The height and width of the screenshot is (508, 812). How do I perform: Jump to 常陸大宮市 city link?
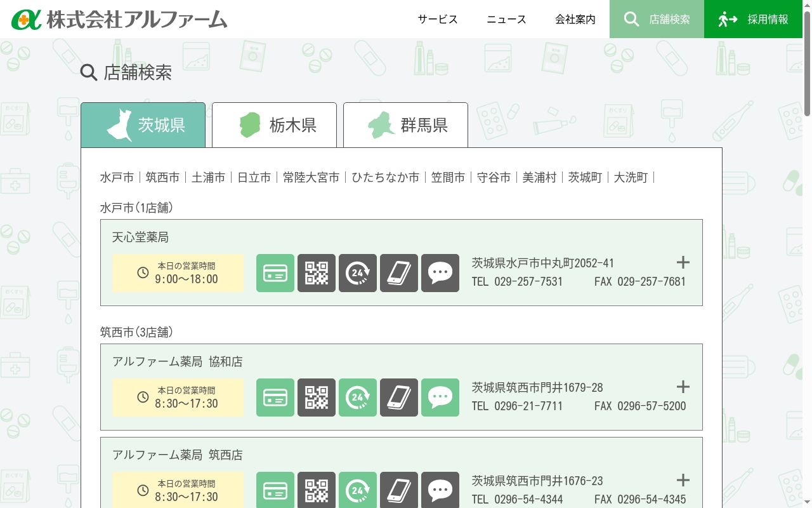coord(311,178)
